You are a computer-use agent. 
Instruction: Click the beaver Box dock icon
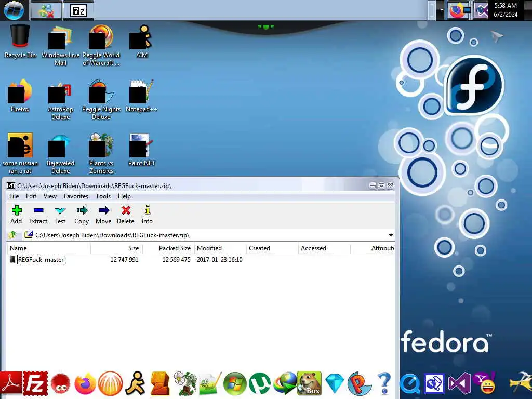pyautogui.click(x=309, y=383)
